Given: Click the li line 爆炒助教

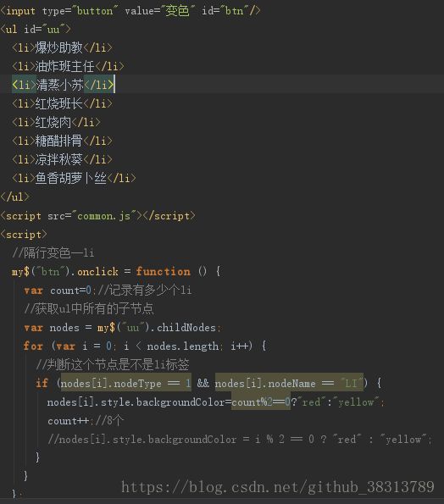Looking at the screenshot, I should click(62, 48).
